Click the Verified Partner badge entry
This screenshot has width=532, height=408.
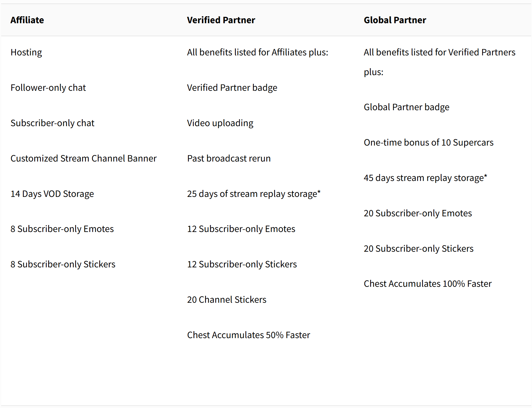click(x=232, y=88)
